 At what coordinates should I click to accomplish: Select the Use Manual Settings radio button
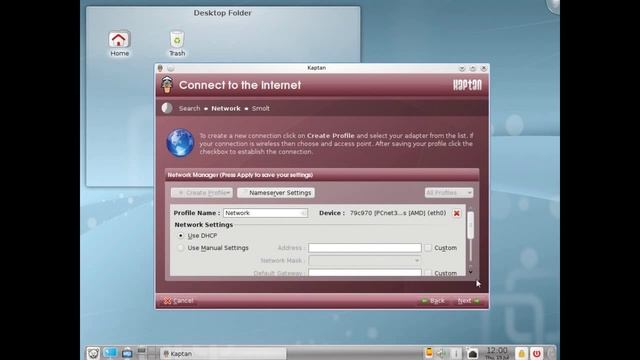pyautogui.click(x=180, y=248)
